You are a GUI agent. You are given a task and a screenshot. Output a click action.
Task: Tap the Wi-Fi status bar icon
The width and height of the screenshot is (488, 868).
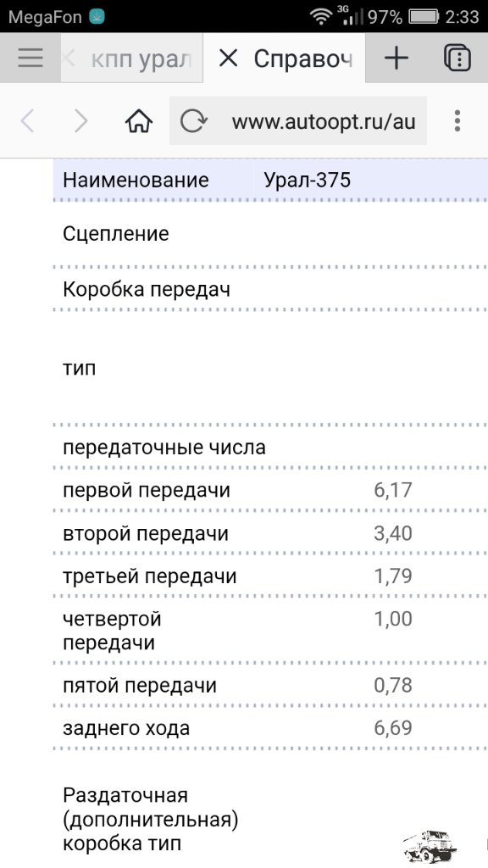click(321, 17)
